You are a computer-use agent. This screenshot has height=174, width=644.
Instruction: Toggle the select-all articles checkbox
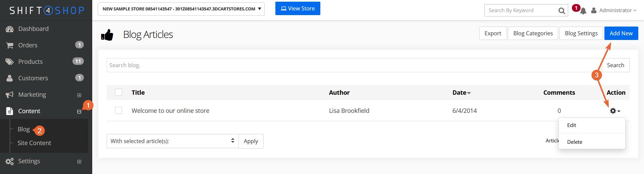tap(118, 92)
